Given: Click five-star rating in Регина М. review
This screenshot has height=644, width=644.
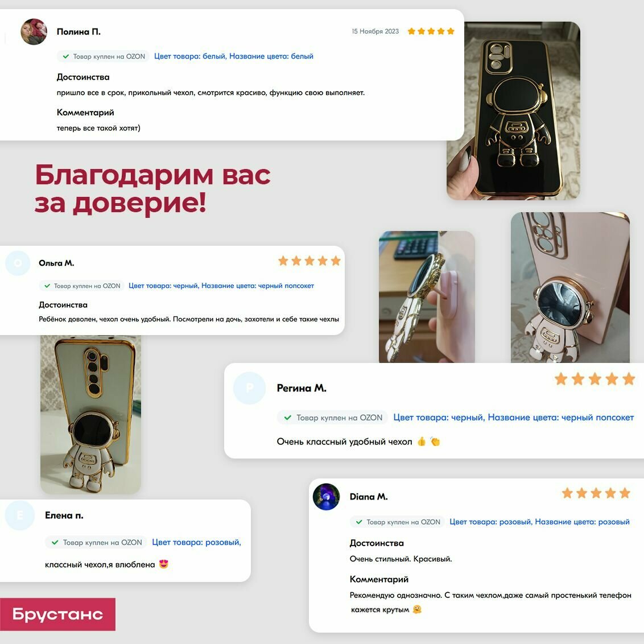Looking at the screenshot, I should click(x=595, y=379).
